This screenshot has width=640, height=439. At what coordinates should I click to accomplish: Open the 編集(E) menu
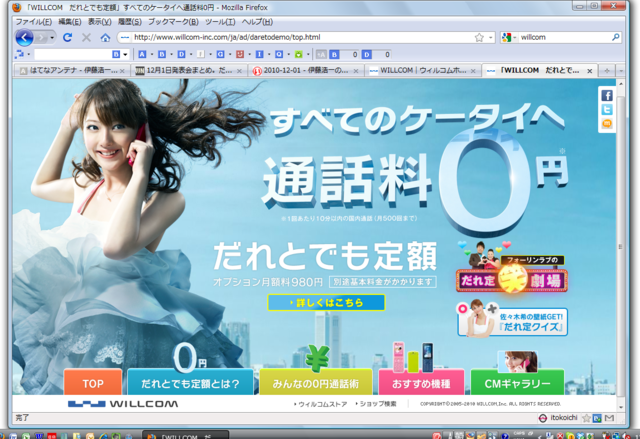point(69,22)
